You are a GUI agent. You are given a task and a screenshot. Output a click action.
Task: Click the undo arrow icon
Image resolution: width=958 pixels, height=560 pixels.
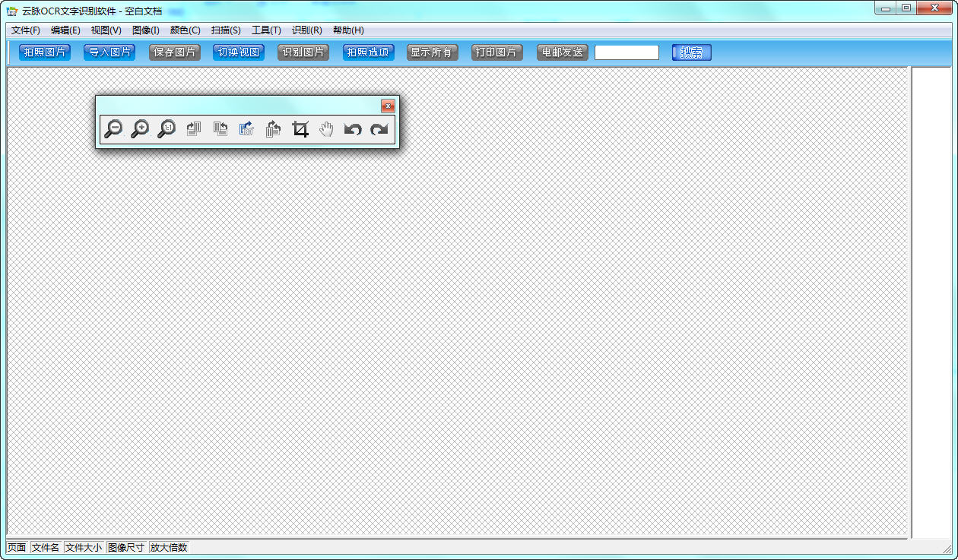pyautogui.click(x=352, y=129)
